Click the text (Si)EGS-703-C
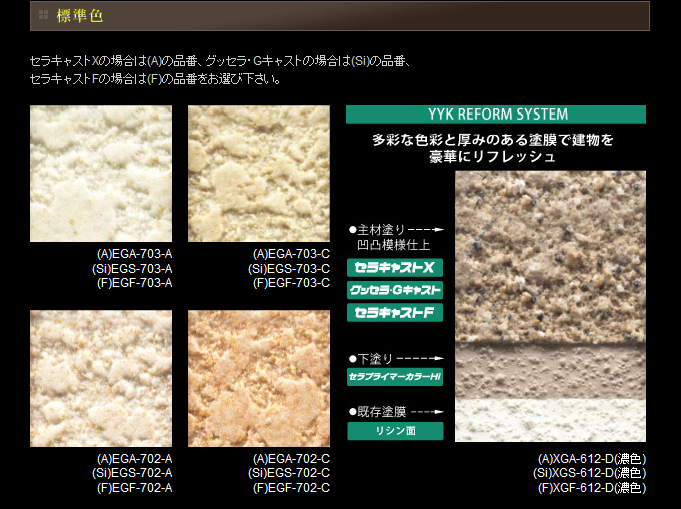This screenshot has height=509, width=681. (289, 268)
